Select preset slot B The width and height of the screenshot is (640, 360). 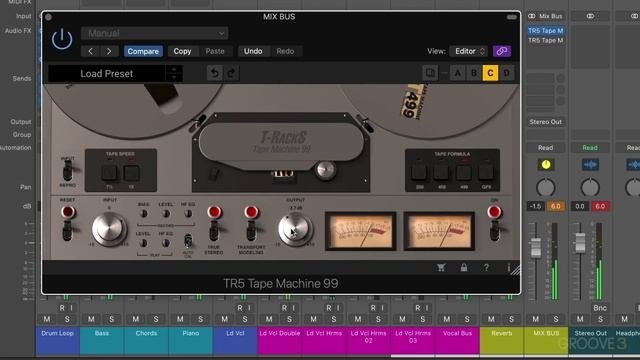[474, 73]
